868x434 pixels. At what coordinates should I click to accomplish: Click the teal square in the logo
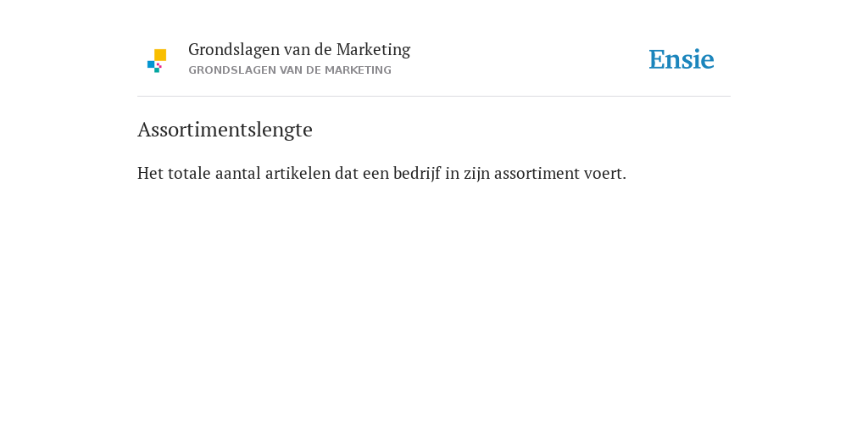tap(157, 70)
